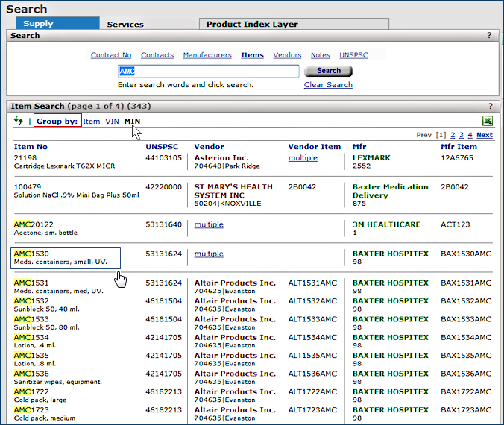Click the Clear Search link

point(328,85)
